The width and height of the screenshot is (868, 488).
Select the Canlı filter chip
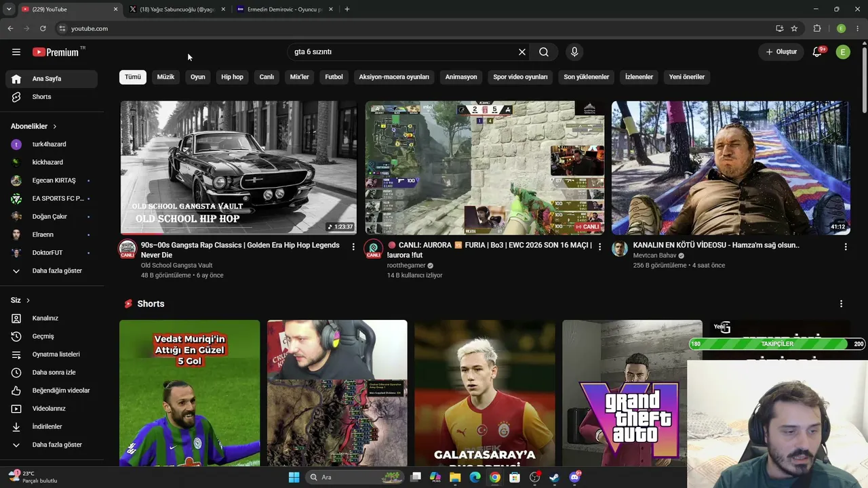click(267, 77)
